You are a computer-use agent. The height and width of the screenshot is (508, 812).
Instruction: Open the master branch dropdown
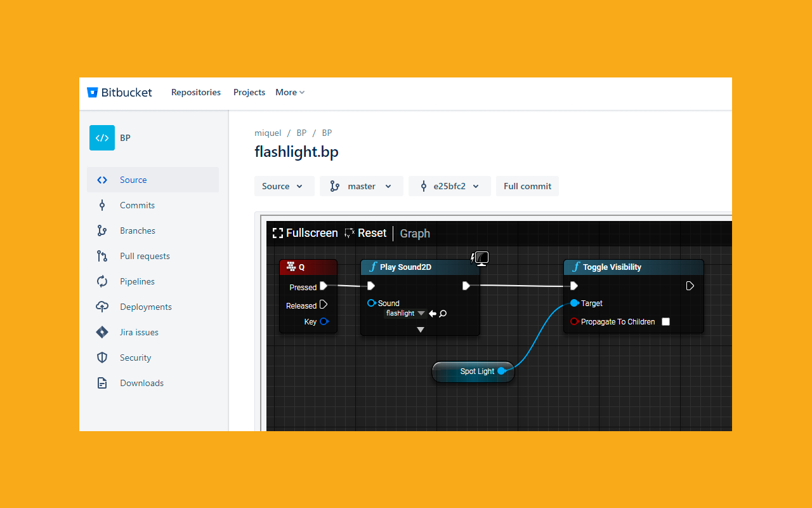pos(361,186)
